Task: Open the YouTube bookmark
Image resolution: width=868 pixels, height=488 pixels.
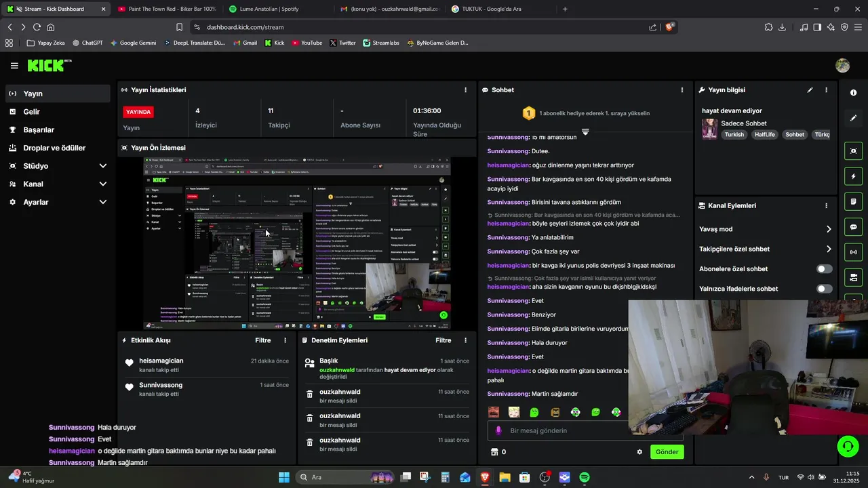Action: tap(307, 43)
